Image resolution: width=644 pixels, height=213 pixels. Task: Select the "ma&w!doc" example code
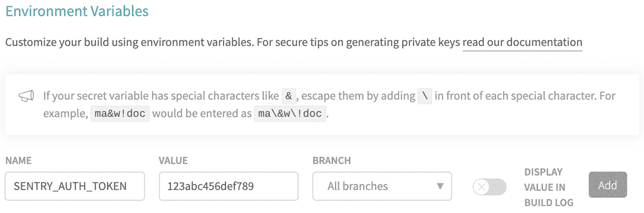(x=120, y=115)
